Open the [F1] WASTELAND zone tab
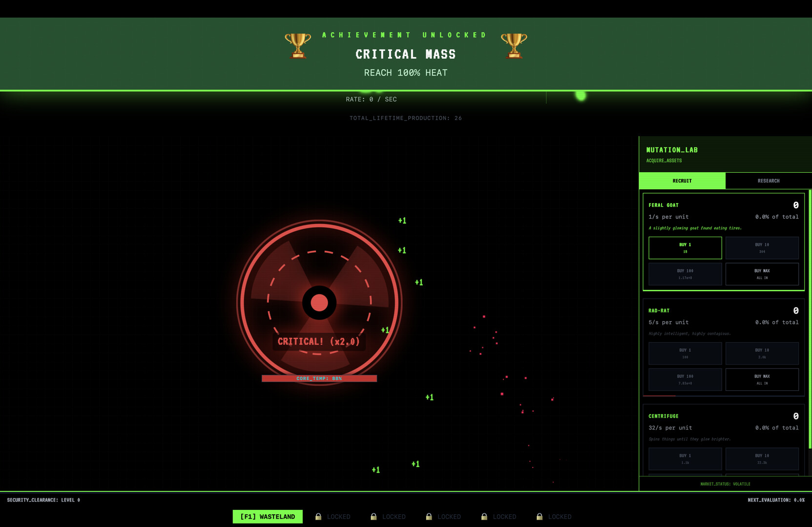The height and width of the screenshot is (527, 812). [x=268, y=516]
